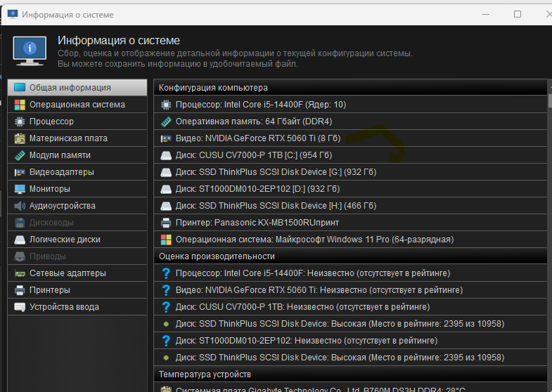Click video card icon beside Видео RTX 5060 Ti (8 Гб)
The height and width of the screenshot is (392, 552).
tap(166, 138)
